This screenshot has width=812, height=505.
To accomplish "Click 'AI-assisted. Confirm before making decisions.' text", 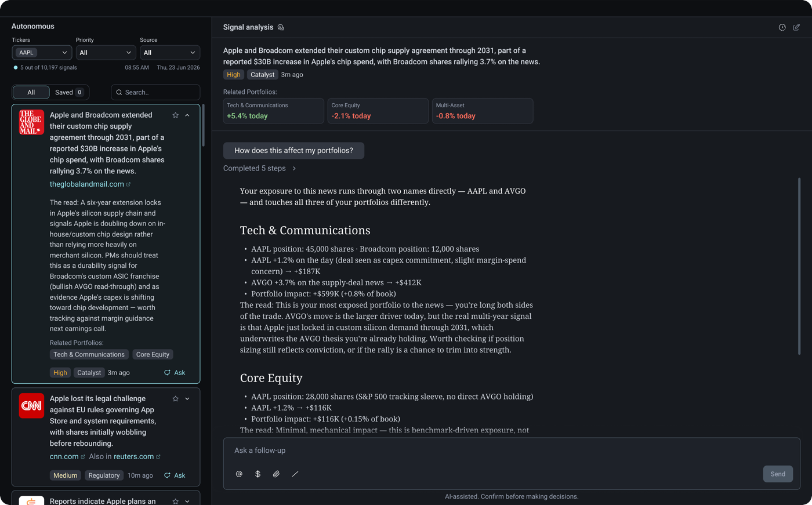I will point(512,496).
